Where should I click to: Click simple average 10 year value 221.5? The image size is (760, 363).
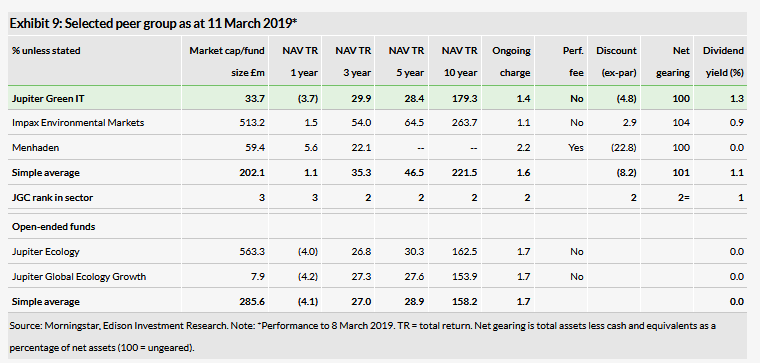click(x=464, y=173)
